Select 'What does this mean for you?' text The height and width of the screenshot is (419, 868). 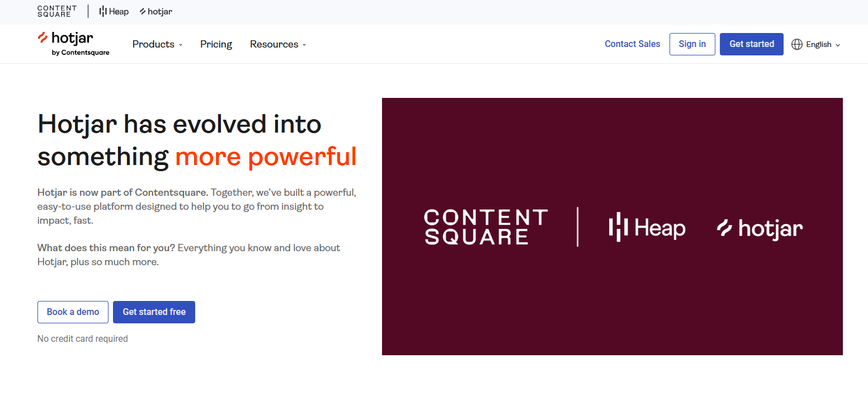tap(106, 248)
